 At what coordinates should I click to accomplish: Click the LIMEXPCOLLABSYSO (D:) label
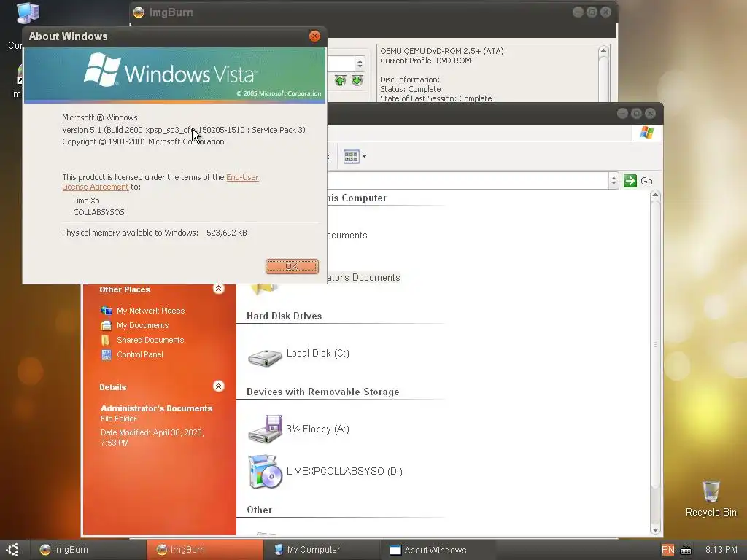pyautogui.click(x=344, y=472)
